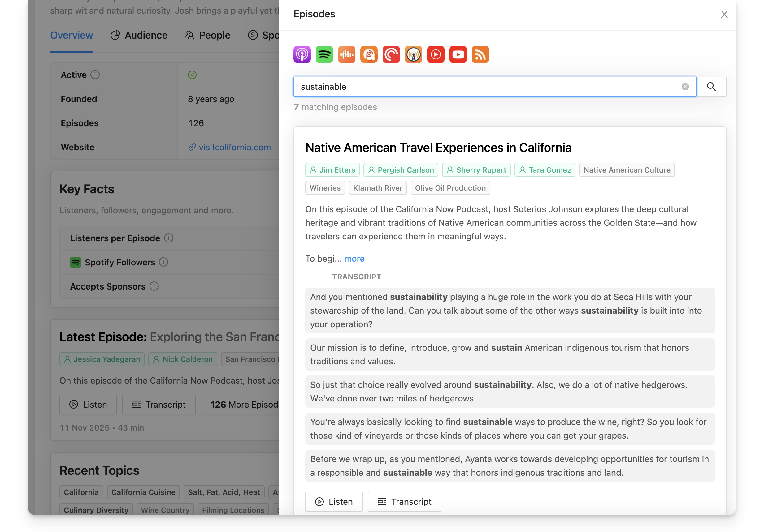
Task: Visit visitcalifornia.com website link
Action: tap(234, 147)
